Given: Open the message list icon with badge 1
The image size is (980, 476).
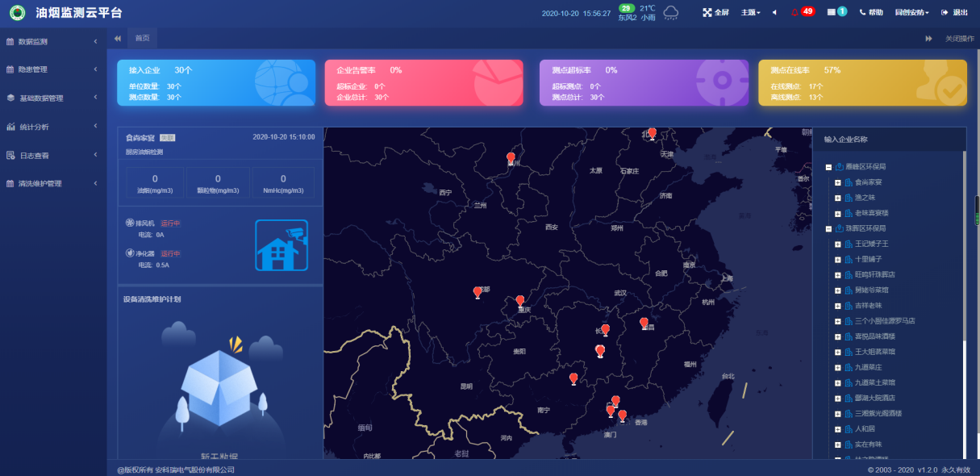Looking at the screenshot, I should (831, 12).
